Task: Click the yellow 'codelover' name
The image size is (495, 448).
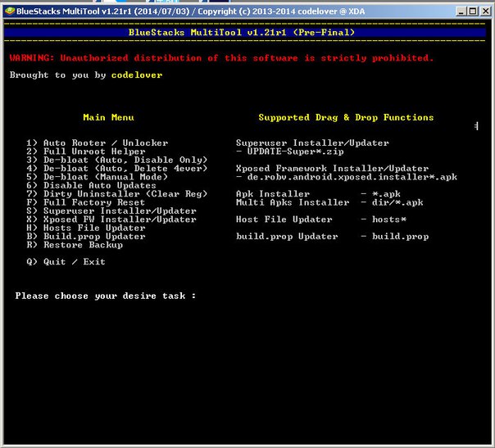Action: 137,75
